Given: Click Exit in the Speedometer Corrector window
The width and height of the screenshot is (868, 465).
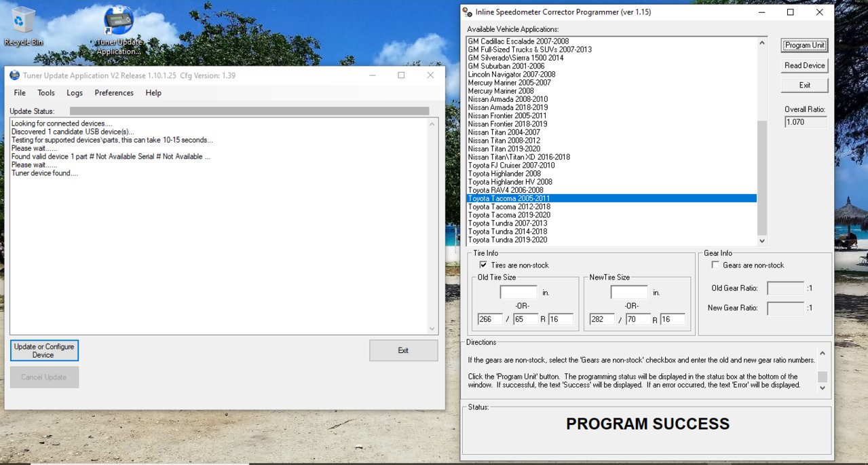Looking at the screenshot, I should coord(805,86).
